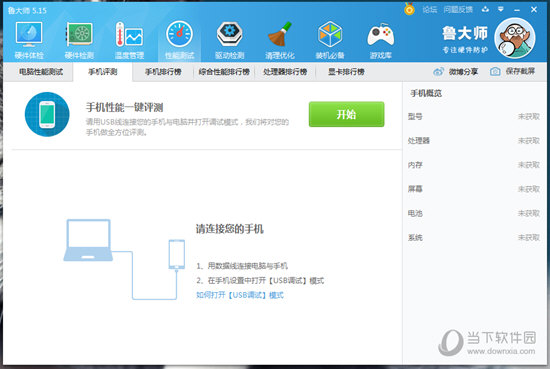Click the 手机性能一键评测 heading
Image resolution: width=550 pixels, height=369 pixels.
tap(125, 107)
